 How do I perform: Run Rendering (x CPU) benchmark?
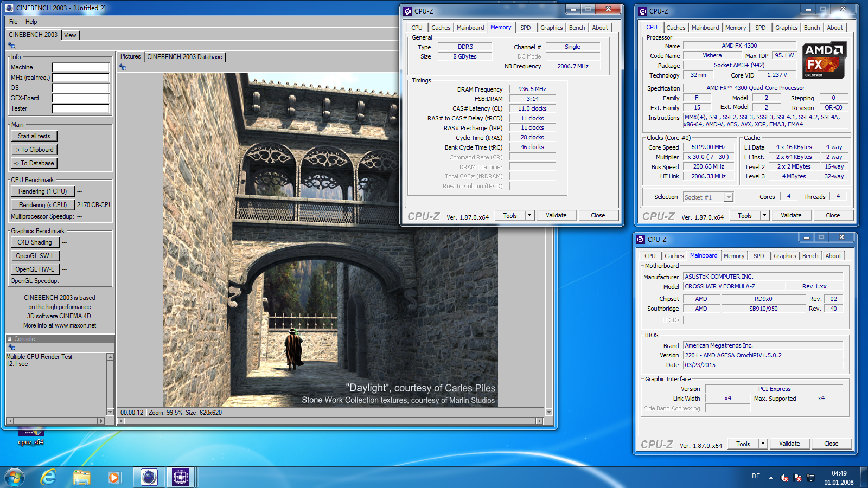click(43, 205)
